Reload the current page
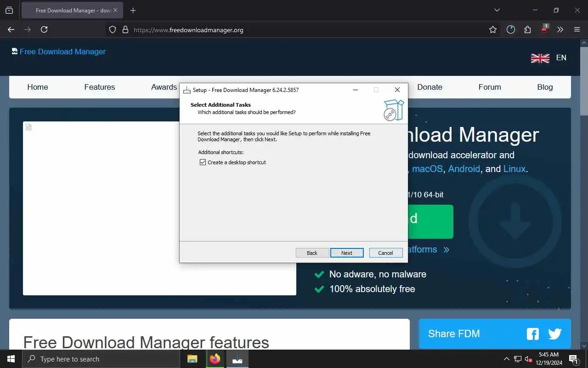Viewport: 588px width, 368px height. pyautogui.click(x=44, y=29)
